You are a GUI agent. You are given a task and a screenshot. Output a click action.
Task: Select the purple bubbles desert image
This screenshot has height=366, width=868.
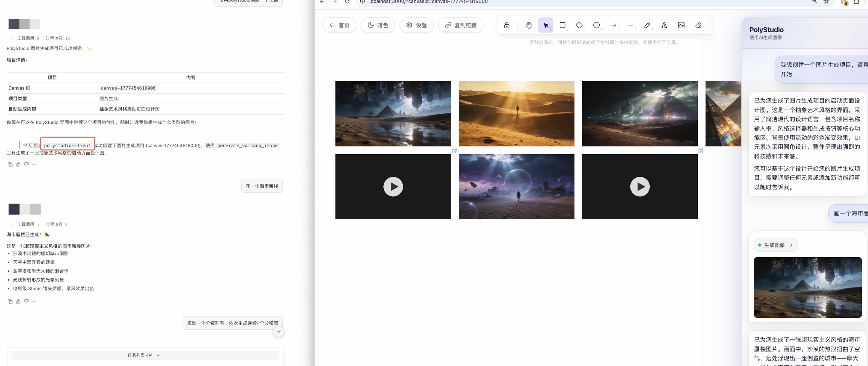pos(517,186)
